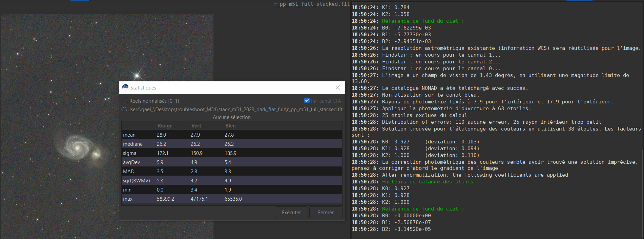Select the green sigma value 150.9
Image resolution: width=644 pixels, height=239 pixels.
[196, 153]
